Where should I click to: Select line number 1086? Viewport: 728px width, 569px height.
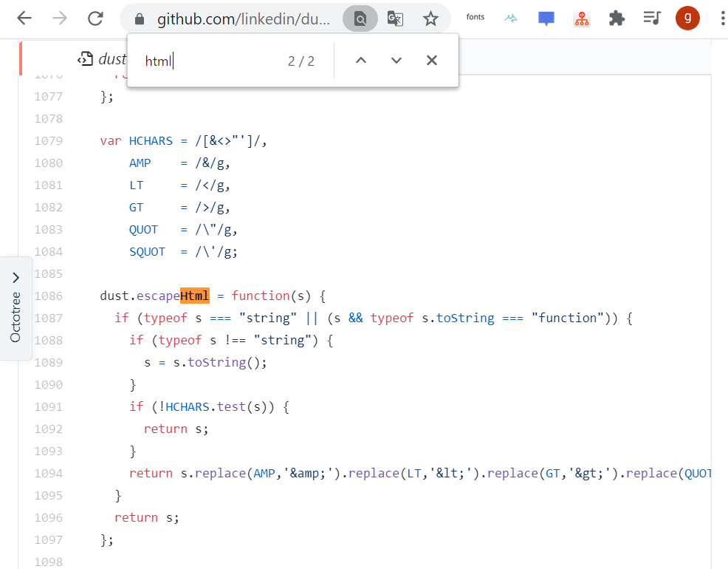pyautogui.click(x=48, y=296)
